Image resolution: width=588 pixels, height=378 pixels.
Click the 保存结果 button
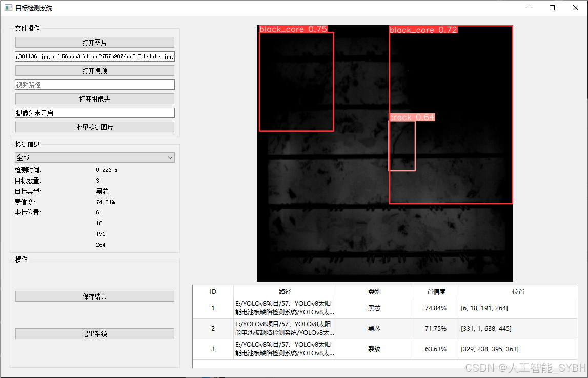pos(94,296)
